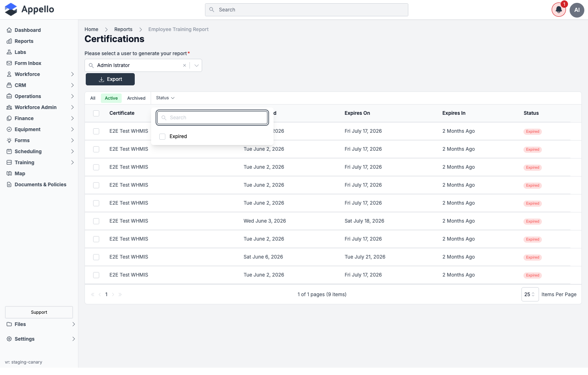Click the Dashboard home icon in sidebar
Screen dimensions: 588x375
pos(9,30)
